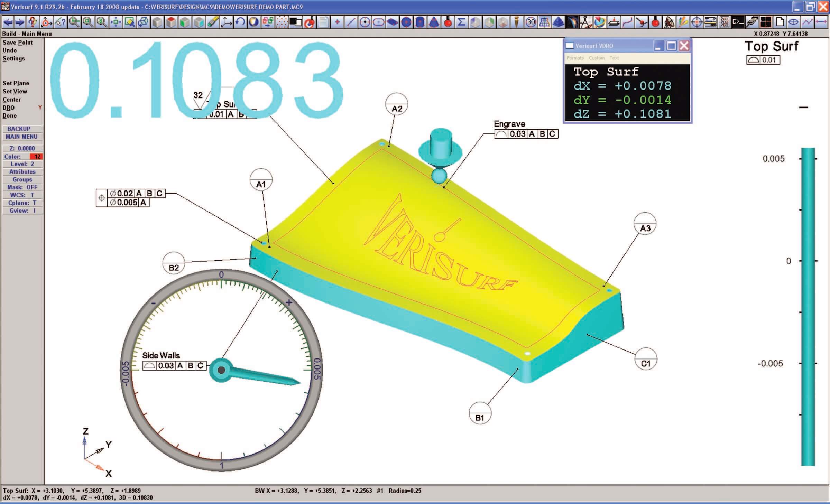Select the A3 datum balloon
Image resolution: width=830 pixels, height=504 pixels.
645,224
